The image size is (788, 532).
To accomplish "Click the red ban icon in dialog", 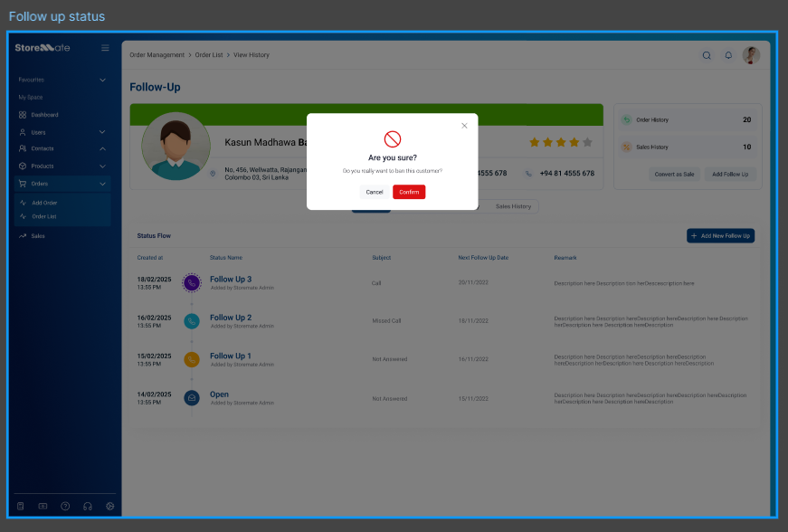I will (x=393, y=139).
